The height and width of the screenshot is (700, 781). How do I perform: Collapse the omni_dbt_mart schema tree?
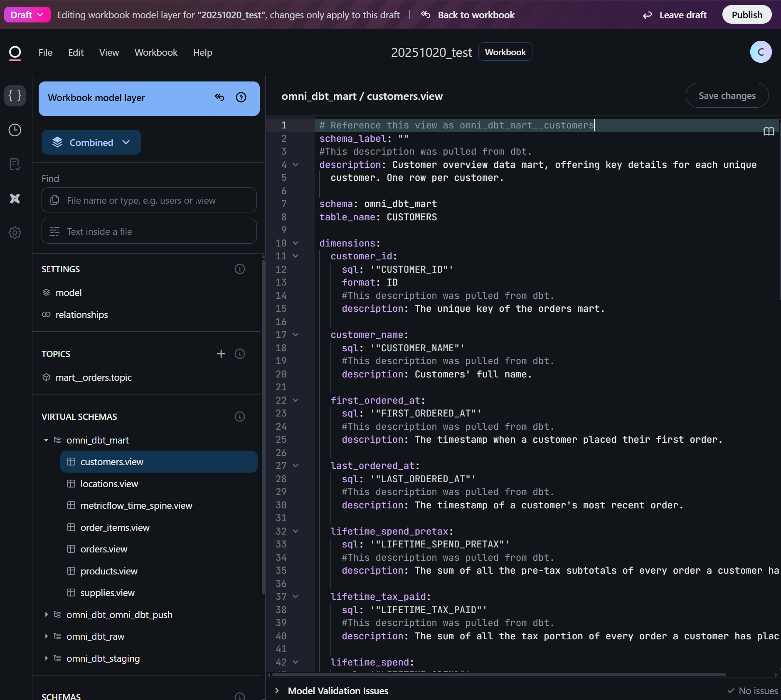[x=46, y=440]
